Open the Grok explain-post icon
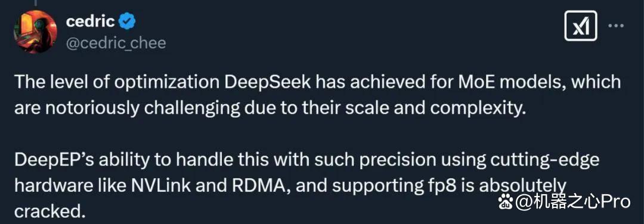The height and width of the screenshot is (224, 644). click(x=580, y=26)
